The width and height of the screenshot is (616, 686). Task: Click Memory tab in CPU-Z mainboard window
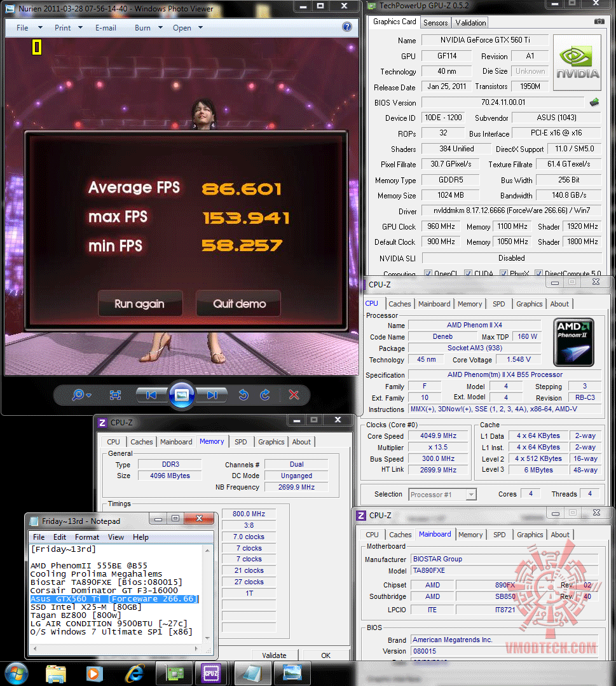(x=470, y=535)
